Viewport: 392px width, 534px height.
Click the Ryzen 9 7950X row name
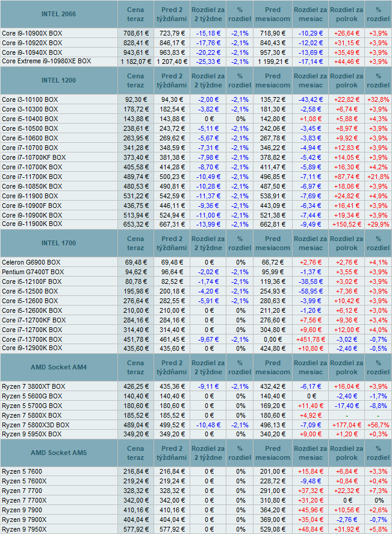coord(24,530)
